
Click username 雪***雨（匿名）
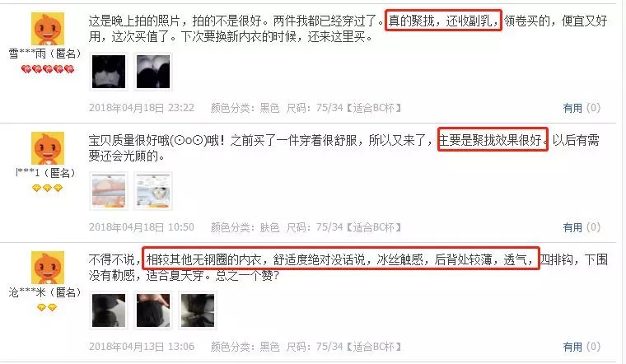pos(45,54)
